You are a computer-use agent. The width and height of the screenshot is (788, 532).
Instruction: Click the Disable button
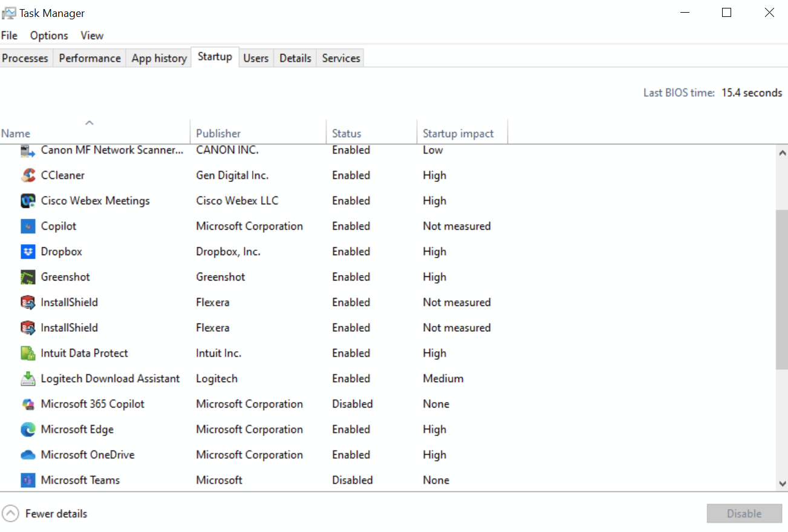point(744,514)
